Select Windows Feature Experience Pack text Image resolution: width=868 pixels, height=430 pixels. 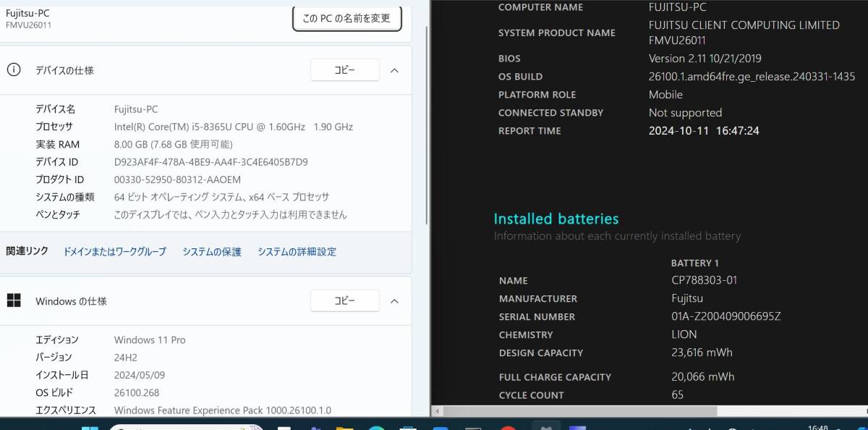223,410
